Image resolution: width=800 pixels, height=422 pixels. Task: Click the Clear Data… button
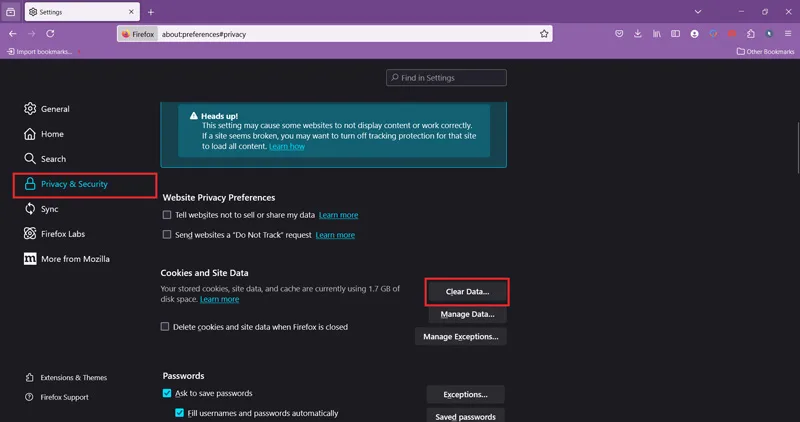467,292
